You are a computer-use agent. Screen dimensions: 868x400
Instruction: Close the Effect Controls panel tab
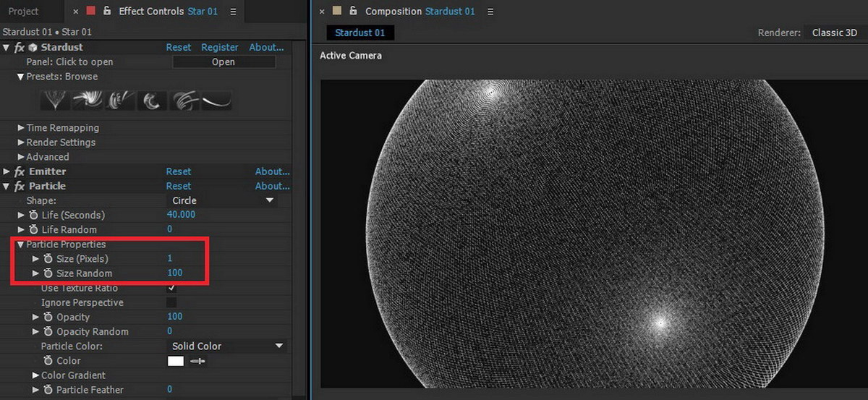[x=76, y=12]
